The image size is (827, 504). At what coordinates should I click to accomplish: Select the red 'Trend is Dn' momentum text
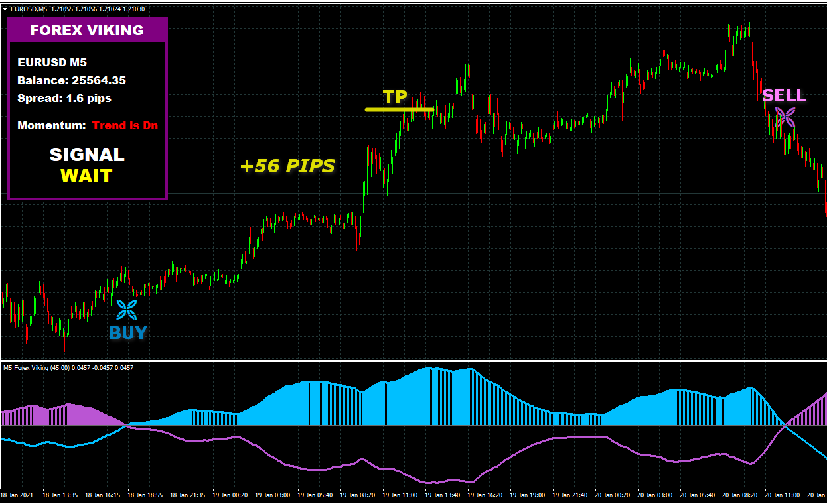pos(125,125)
